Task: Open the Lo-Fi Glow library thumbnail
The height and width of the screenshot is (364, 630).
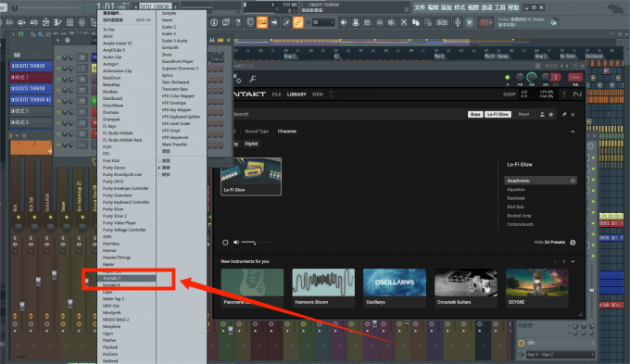Action: (x=251, y=177)
